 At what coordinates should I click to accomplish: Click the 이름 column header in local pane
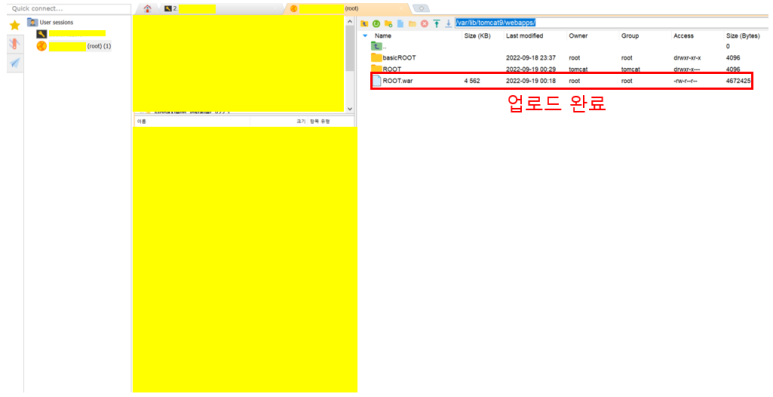pos(141,121)
